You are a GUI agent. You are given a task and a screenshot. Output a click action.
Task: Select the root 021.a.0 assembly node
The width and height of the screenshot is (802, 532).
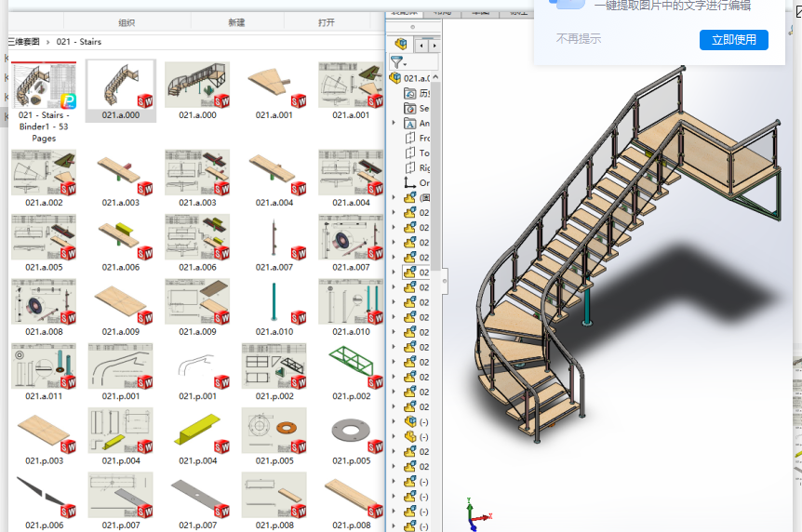[410, 78]
